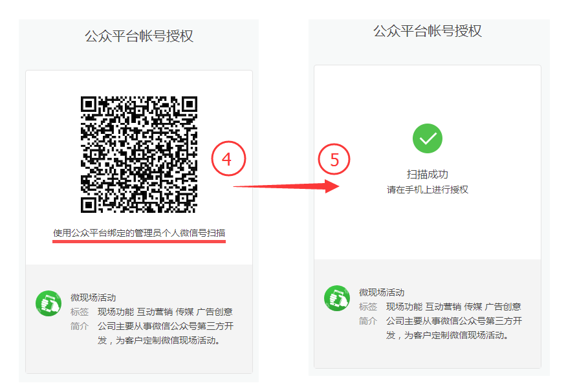Click the 现场功能 tag in the left panel
577x392 pixels.
[x=116, y=312]
